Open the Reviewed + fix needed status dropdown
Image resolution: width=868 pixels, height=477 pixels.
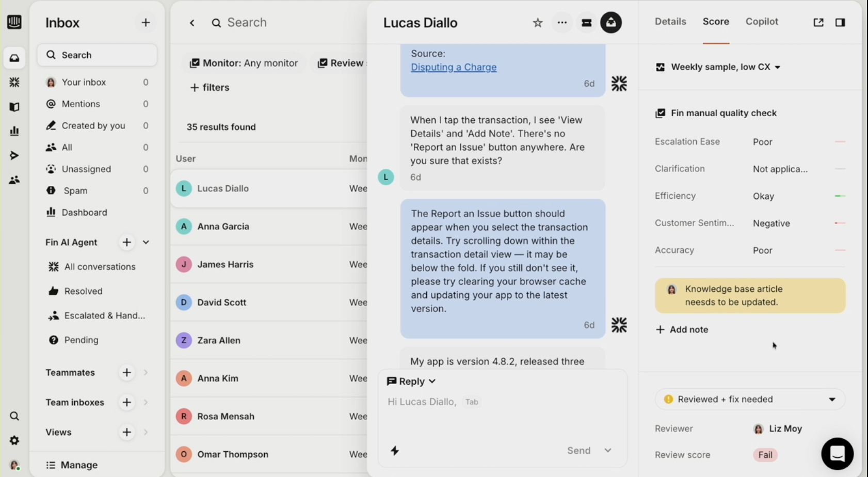click(x=750, y=399)
